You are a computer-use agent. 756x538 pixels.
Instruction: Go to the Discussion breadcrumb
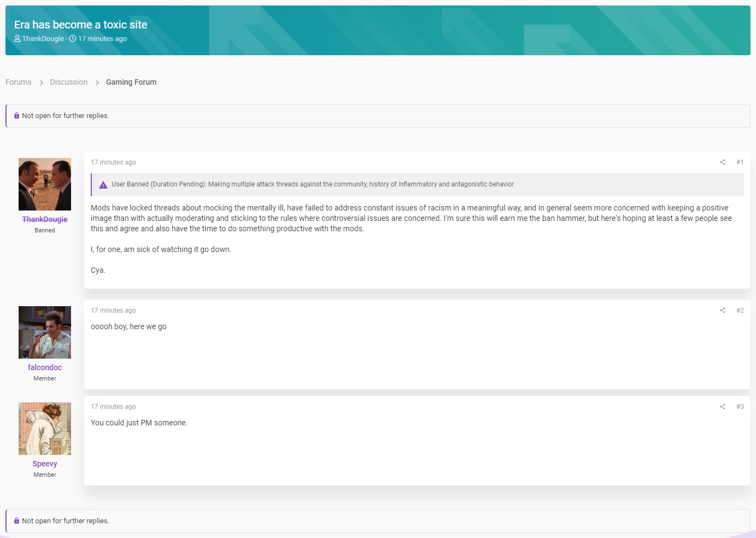69,82
